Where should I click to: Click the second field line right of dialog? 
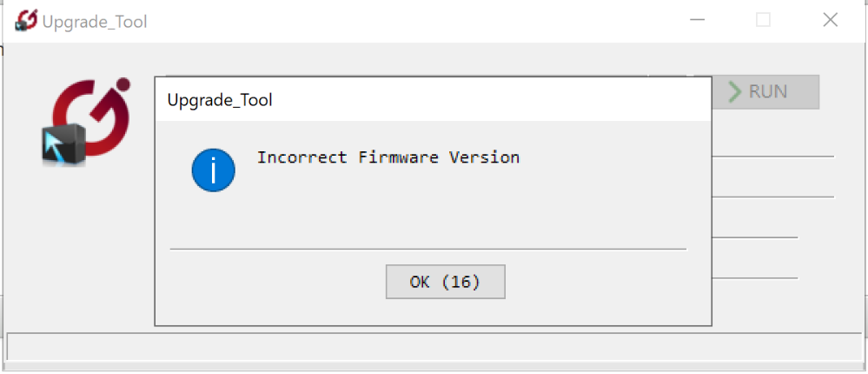772,197
